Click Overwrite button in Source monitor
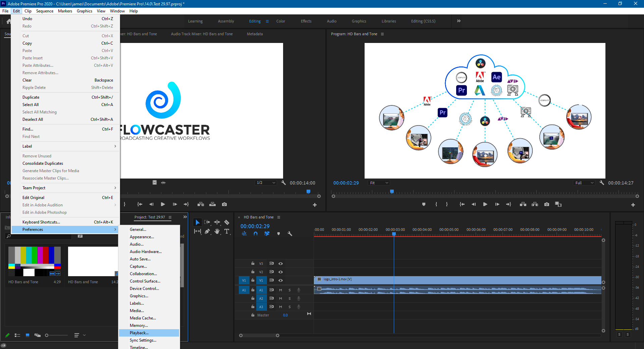The height and width of the screenshot is (349, 644). 213,204
